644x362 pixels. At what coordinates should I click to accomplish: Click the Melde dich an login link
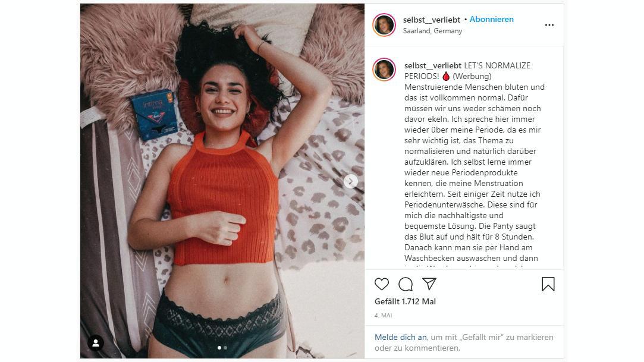(400, 337)
